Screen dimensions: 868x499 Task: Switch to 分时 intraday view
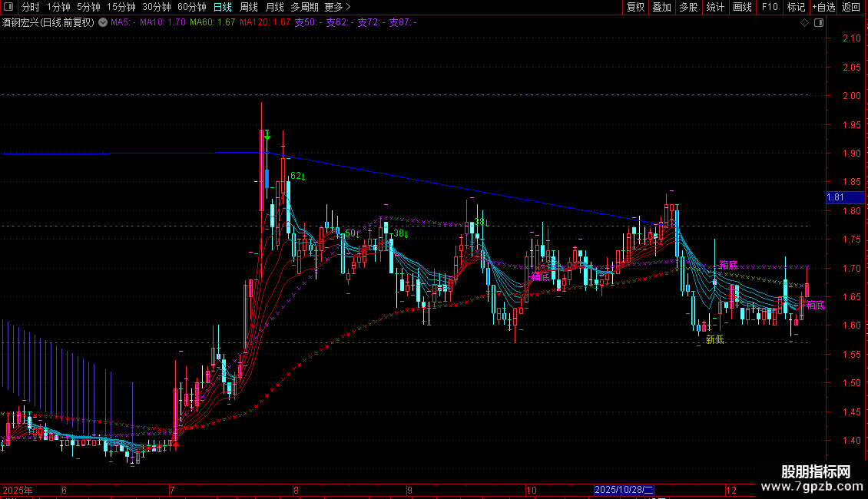(x=31, y=7)
